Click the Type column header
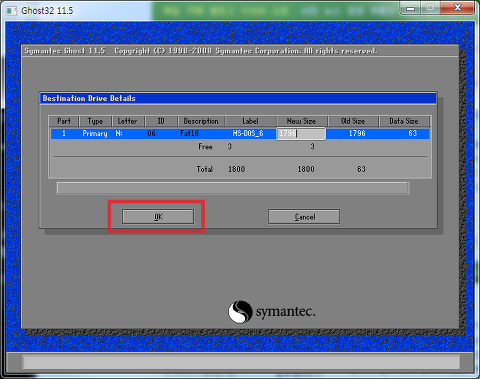The width and height of the screenshot is (480, 379). 95,121
